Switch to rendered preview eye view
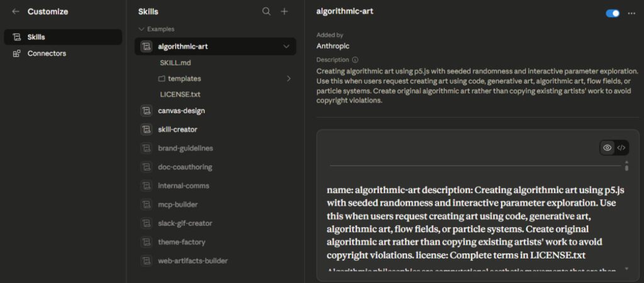This screenshot has width=644, height=283. (x=608, y=148)
